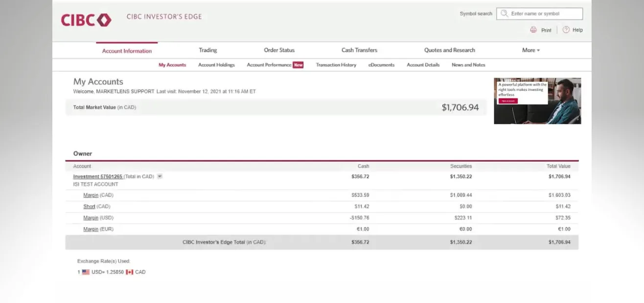Open the More menu dropdown
Viewport: 644px width, 303px height.
pos(531,50)
